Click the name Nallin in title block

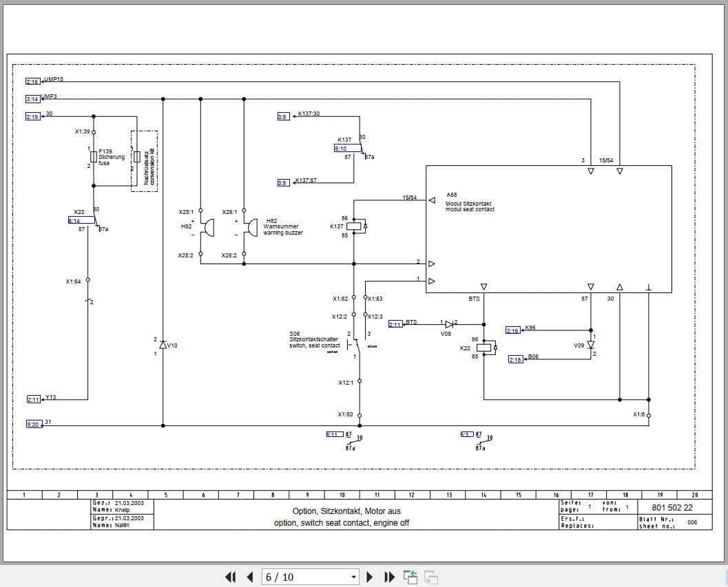pyautogui.click(x=122, y=525)
